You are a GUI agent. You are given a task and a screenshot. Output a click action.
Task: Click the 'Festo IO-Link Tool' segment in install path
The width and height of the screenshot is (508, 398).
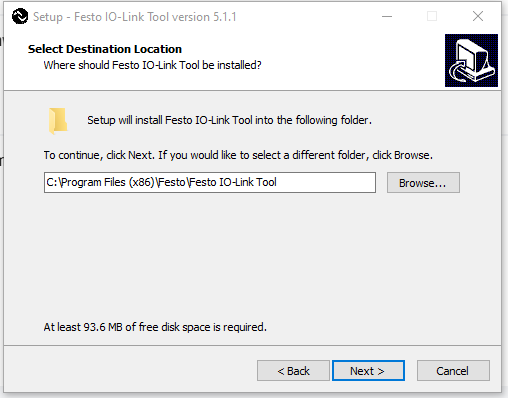click(233, 182)
